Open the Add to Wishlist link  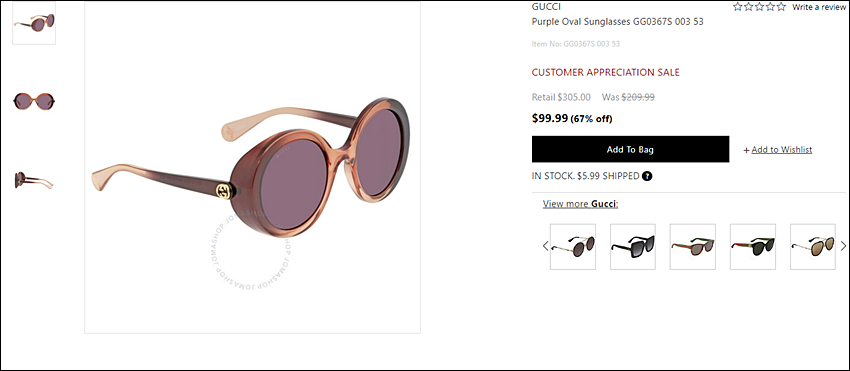point(782,150)
